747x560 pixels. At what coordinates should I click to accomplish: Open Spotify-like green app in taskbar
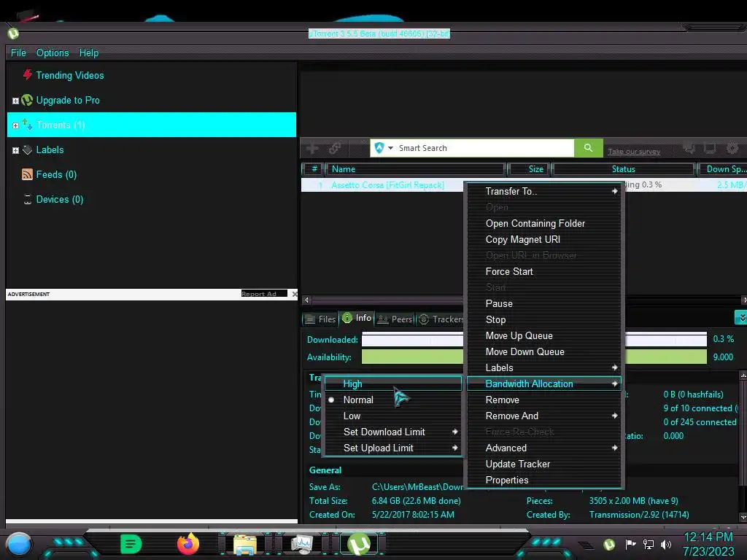(x=131, y=544)
